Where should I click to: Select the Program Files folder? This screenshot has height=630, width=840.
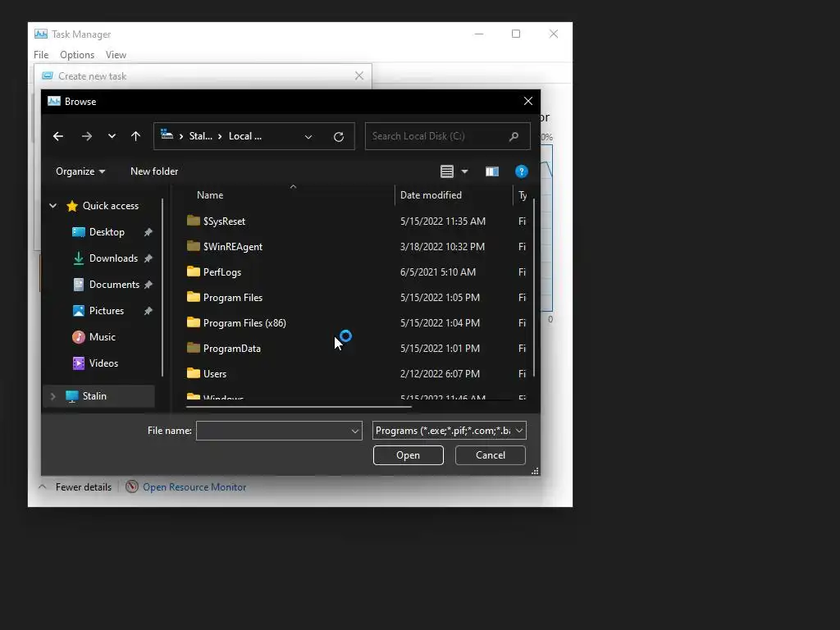232,298
